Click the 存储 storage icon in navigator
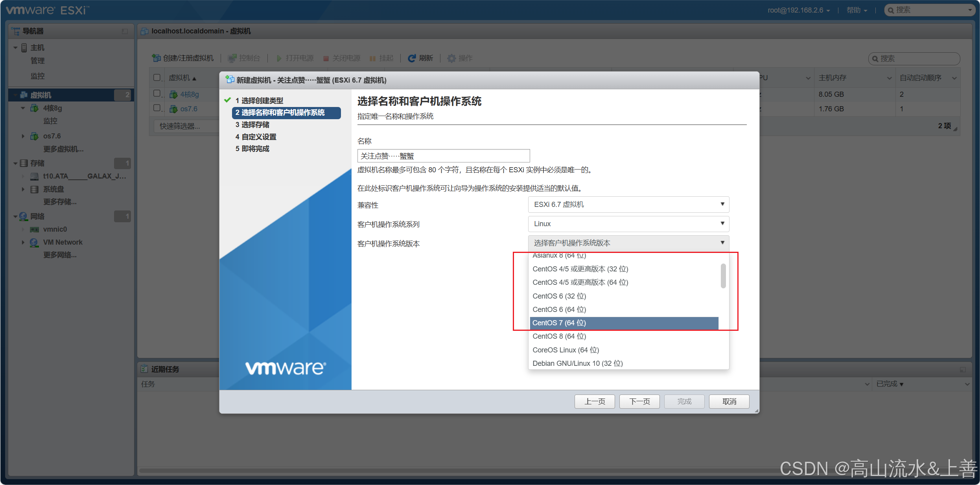 pos(24,163)
